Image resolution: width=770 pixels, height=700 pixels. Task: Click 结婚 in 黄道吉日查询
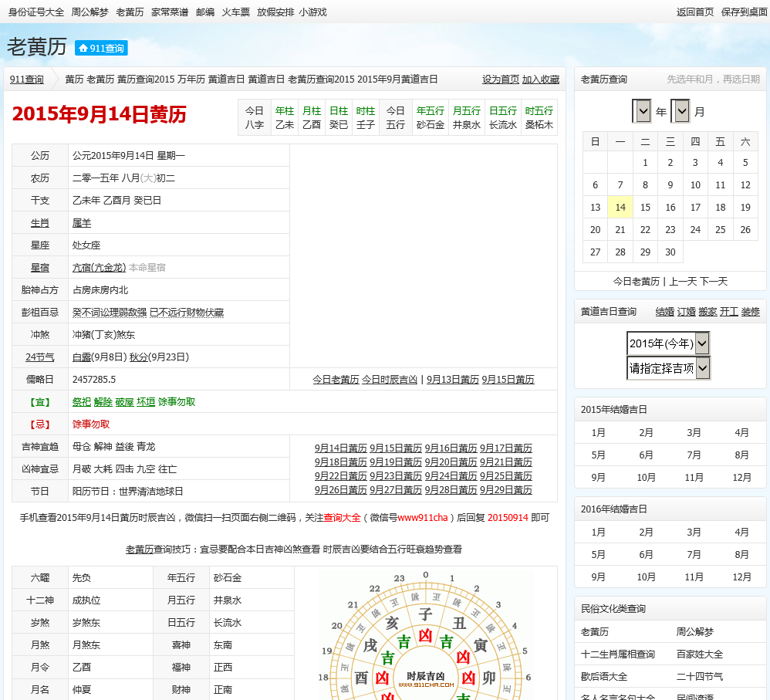point(664,312)
